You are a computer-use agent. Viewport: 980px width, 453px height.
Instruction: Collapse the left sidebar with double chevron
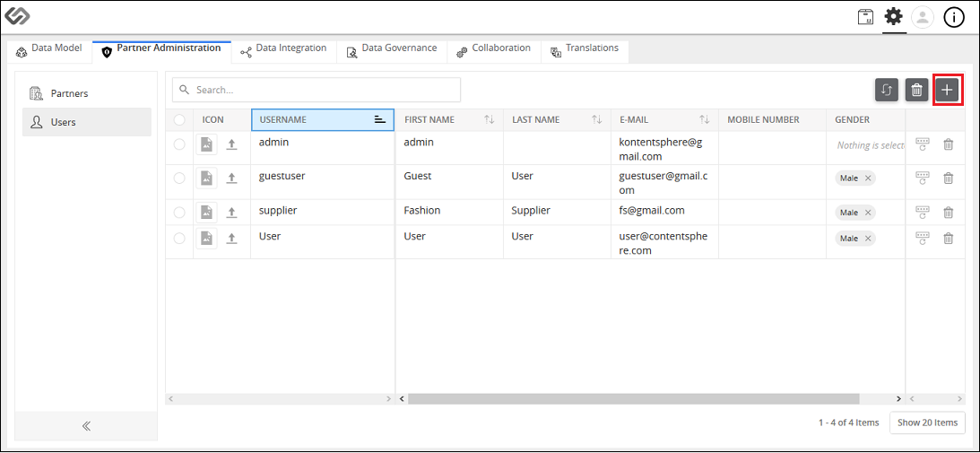86,426
